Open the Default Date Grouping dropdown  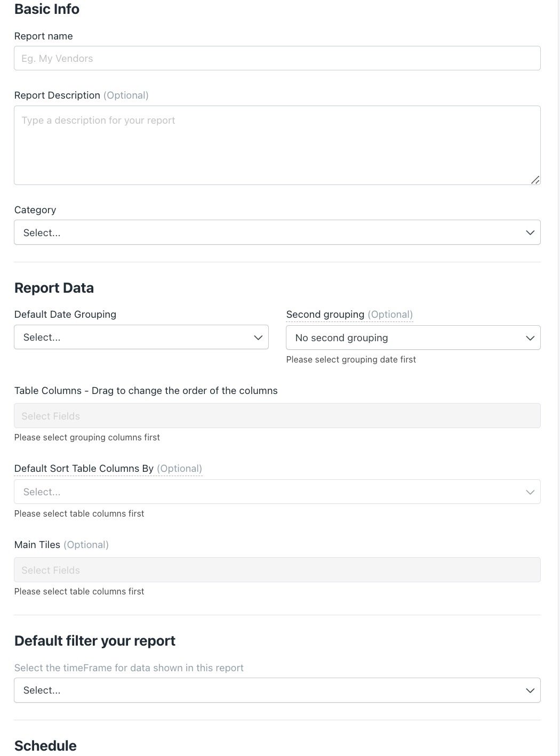(141, 337)
